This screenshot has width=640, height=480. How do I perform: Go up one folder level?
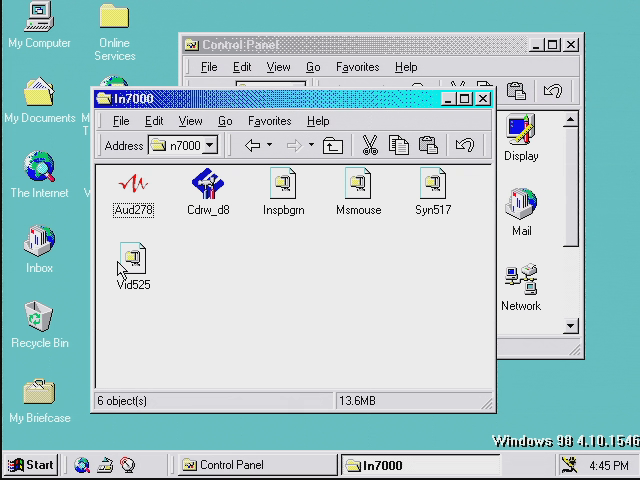tap(333, 145)
